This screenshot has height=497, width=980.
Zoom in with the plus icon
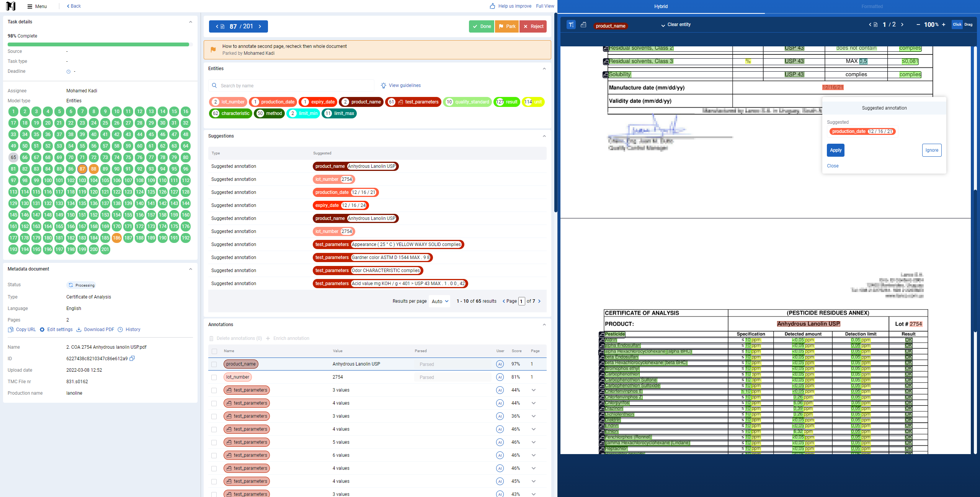pos(944,25)
